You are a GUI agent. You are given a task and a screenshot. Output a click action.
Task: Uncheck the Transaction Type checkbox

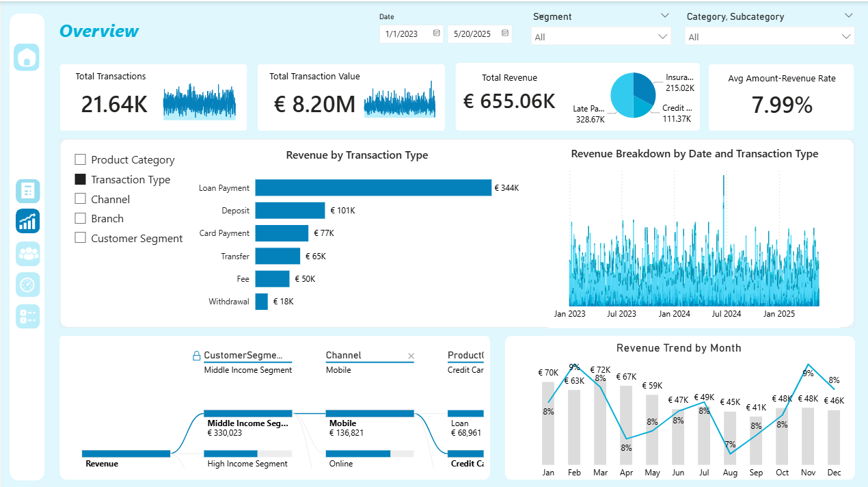[x=80, y=179]
